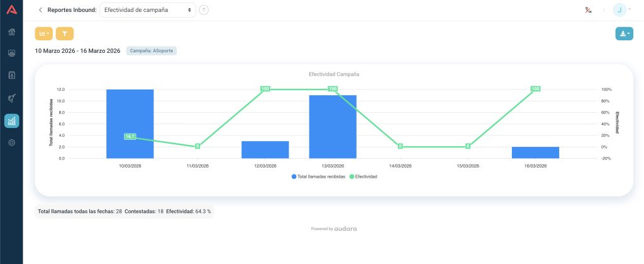Expand the yellow chart type dropdown

[44, 33]
